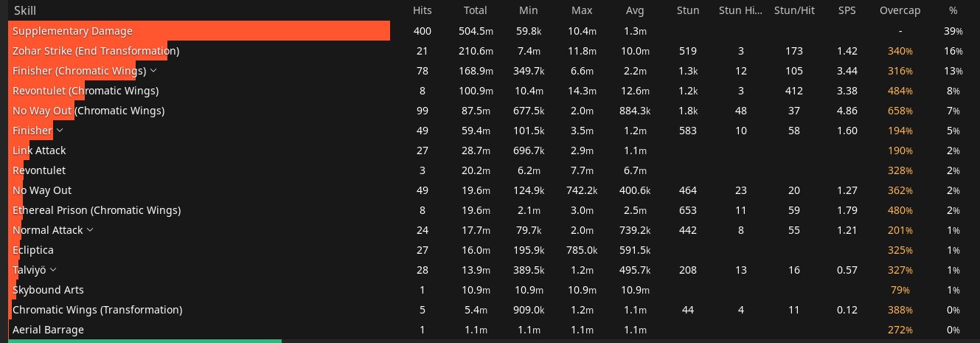Image resolution: width=980 pixels, height=343 pixels.
Task: Sort by Min column header
Action: (529, 10)
